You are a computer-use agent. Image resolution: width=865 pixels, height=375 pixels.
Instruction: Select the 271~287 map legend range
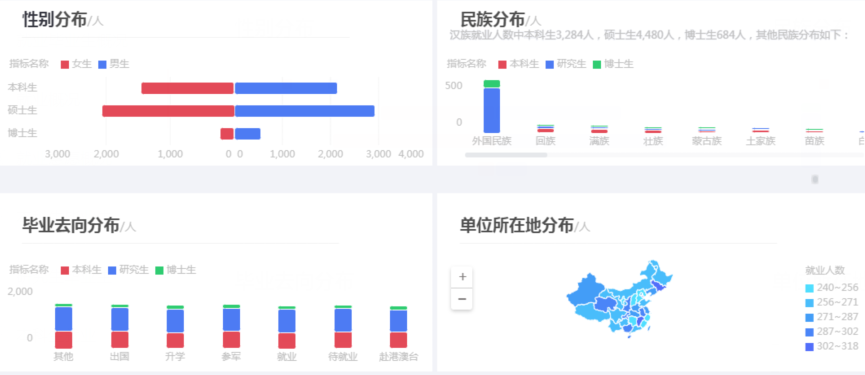point(832,317)
